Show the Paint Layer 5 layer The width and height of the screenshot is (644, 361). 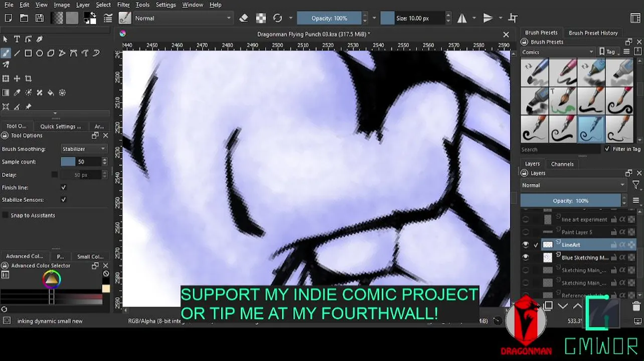pos(526,232)
